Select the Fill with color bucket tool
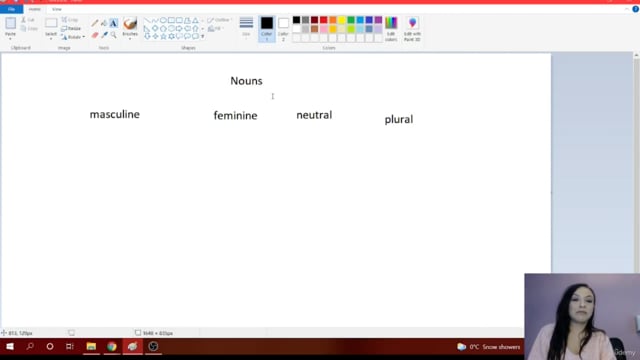 pyautogui.click(x=104, y=23)
